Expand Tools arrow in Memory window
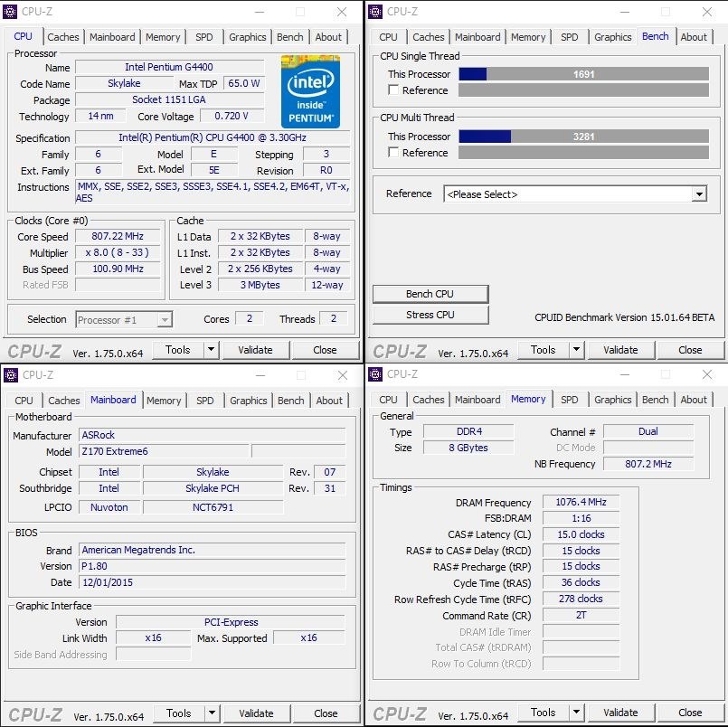The image size is (728, 727). tap(576, 712)
